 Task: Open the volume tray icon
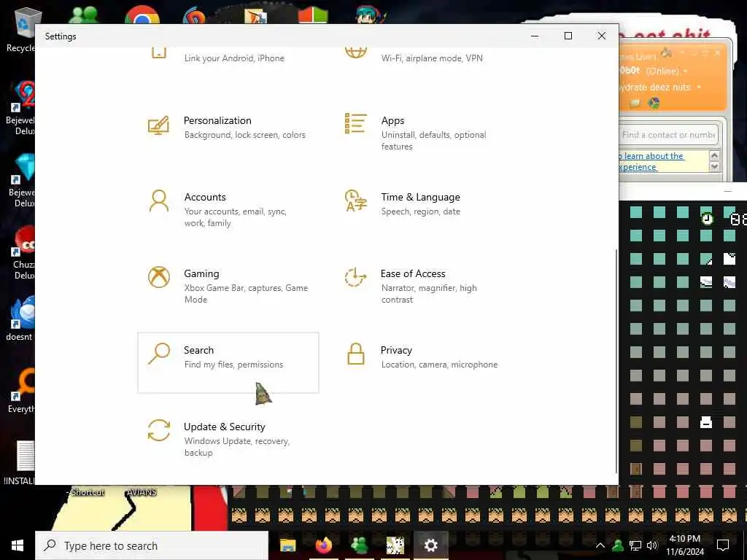(652, 545)
